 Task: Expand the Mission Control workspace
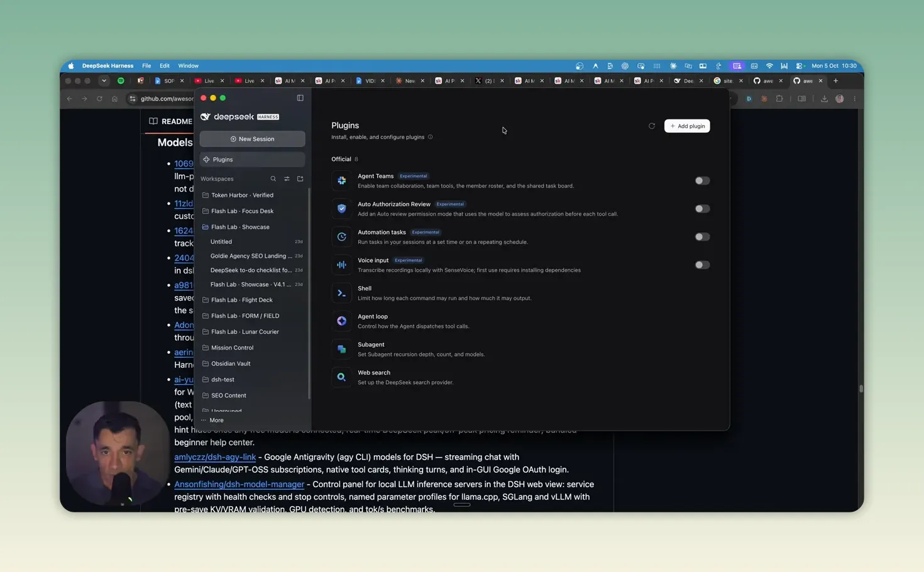[x=252, y=348]
